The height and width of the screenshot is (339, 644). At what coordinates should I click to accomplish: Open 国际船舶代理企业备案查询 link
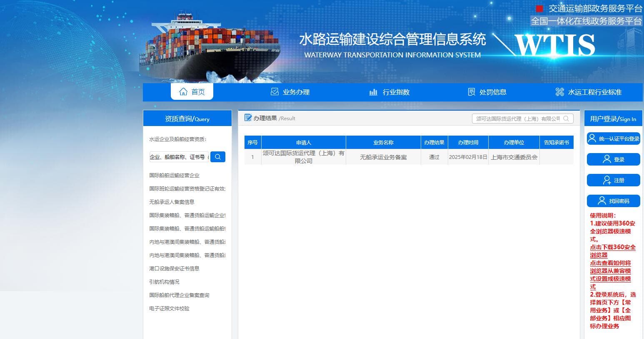coord(180,295)
